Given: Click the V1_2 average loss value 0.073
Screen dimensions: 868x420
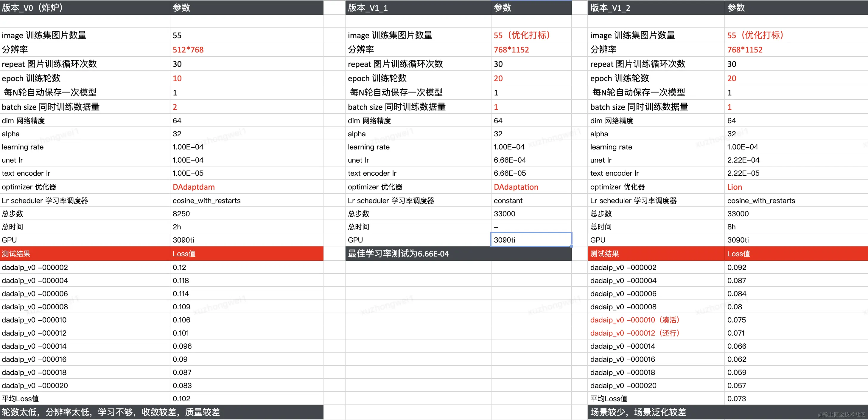Looking at the screenshot, I should [736, 399].
